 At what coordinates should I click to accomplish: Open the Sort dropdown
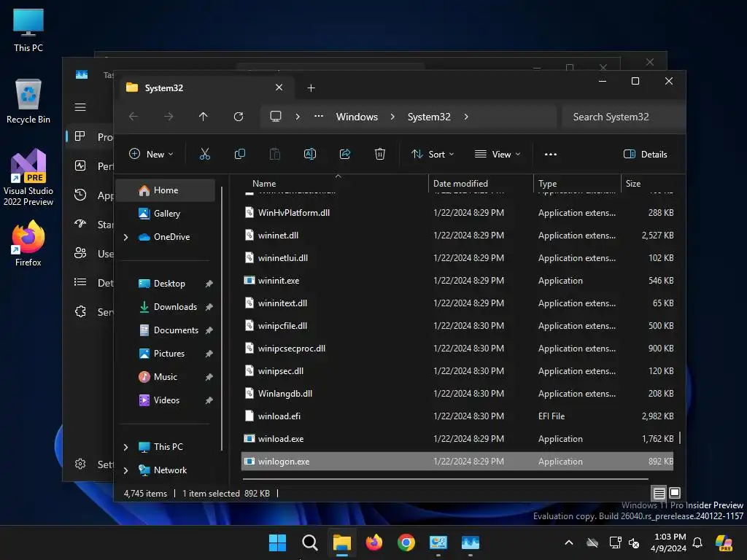tap(433, 155)
